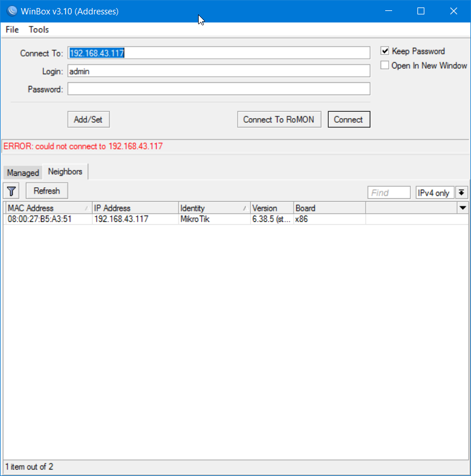This screenshot has width=471, height=476.
Task: Maximize the WinBox window
Action: [421, 11]
